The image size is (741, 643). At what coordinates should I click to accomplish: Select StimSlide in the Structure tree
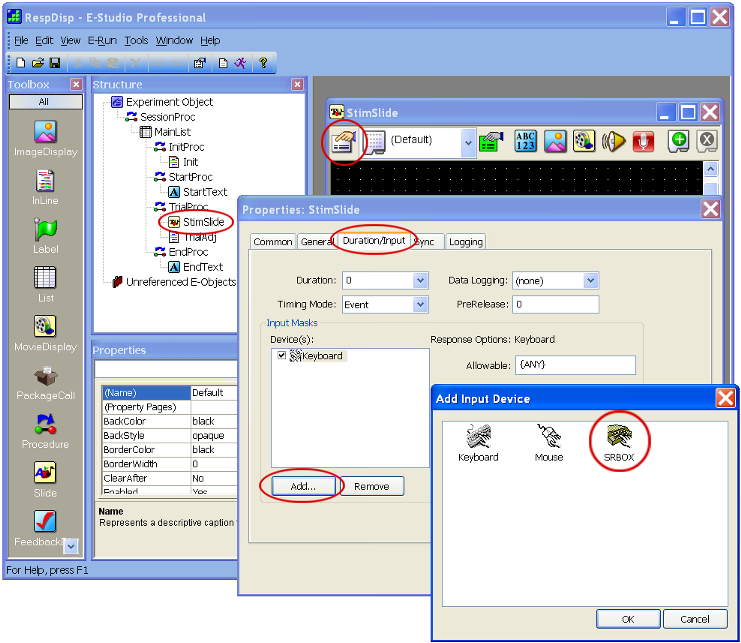coord(203,222)
